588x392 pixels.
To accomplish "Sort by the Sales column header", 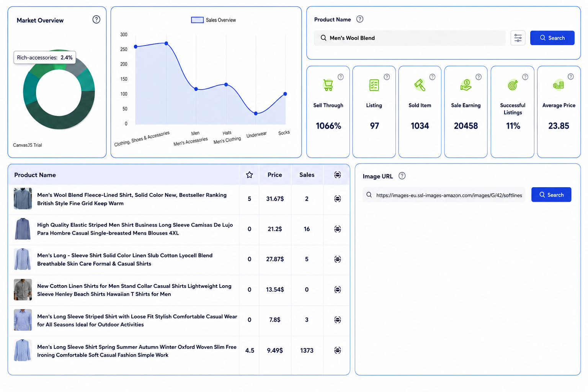I will 307,175.
